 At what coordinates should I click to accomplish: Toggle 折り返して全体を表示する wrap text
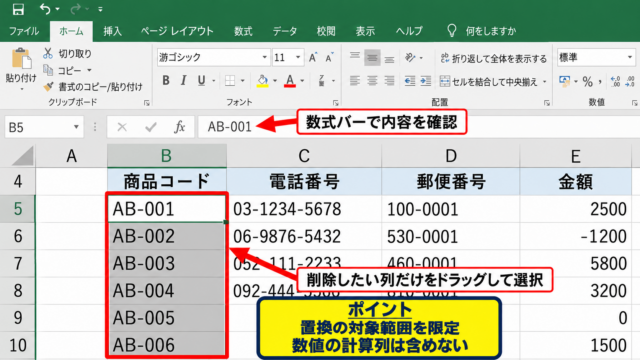[x=493, y=58]
